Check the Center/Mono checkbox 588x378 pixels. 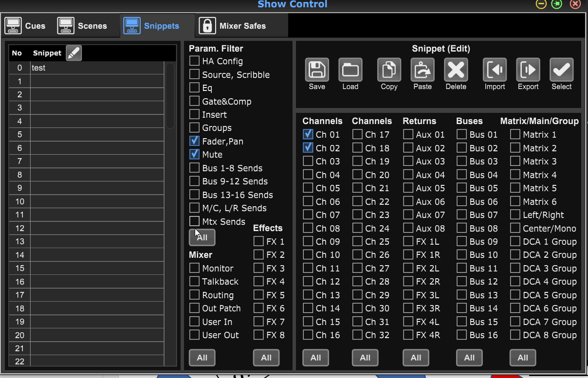515,228
